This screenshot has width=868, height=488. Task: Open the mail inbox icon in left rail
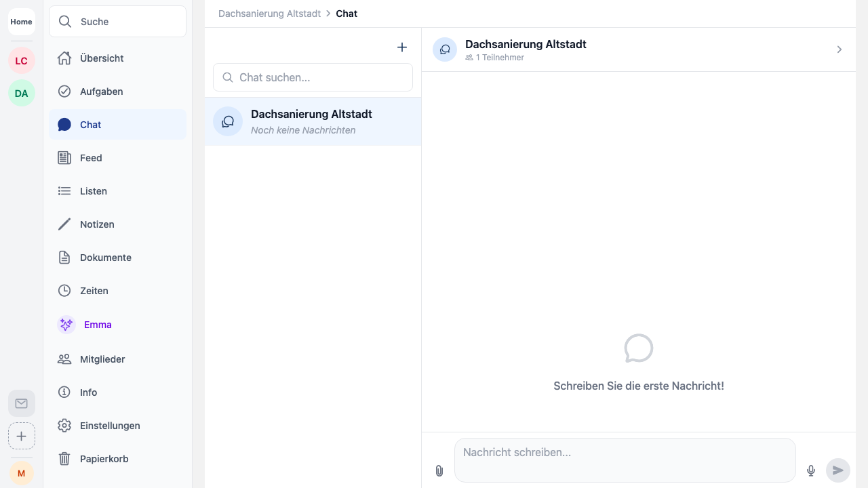22,403
